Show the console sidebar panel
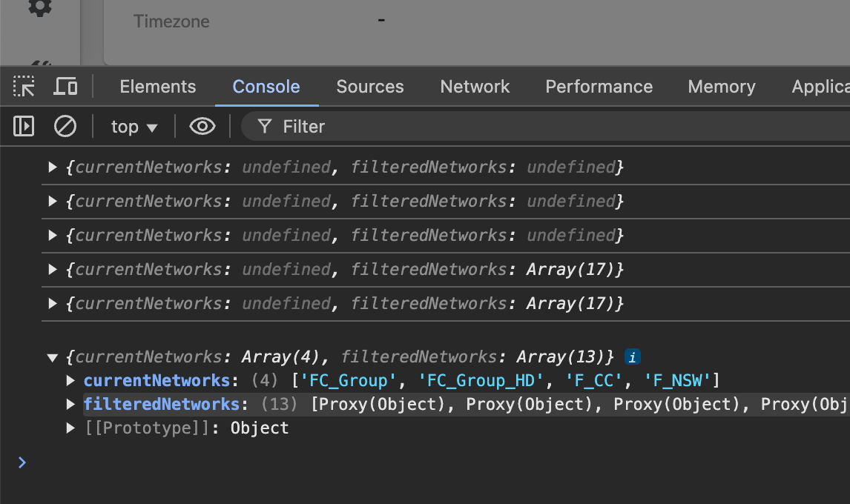Screen dimensions: 850x504 tap(24, 127)
